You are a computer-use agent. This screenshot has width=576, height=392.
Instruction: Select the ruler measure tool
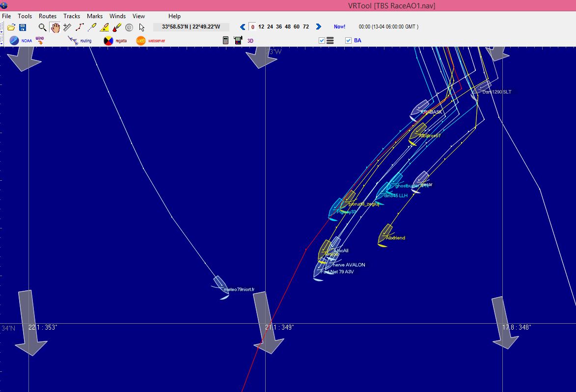click(x=67, y=27)
